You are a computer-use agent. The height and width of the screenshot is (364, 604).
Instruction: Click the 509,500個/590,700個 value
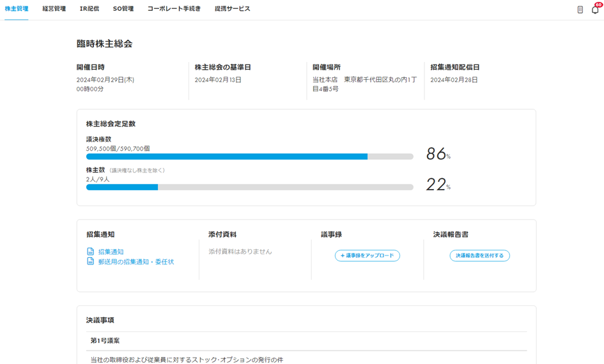pyautogui.click(x=118, y=149)
